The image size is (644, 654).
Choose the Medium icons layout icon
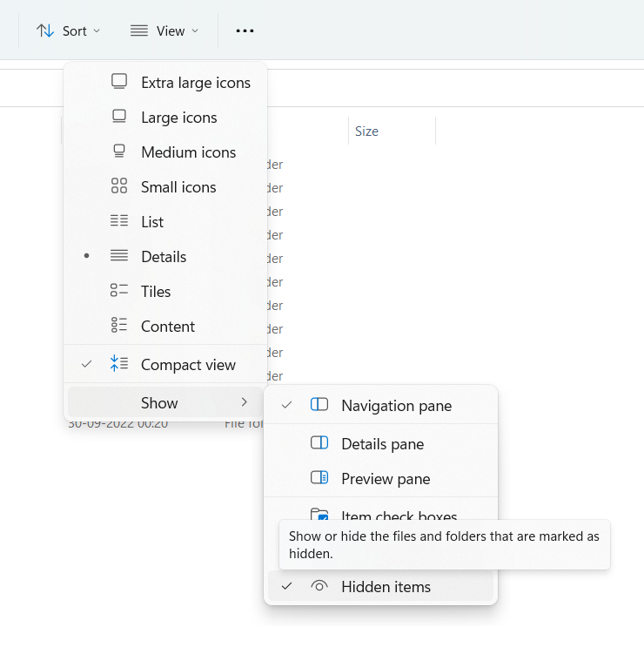pyautogui.click(x=119, y=152)
